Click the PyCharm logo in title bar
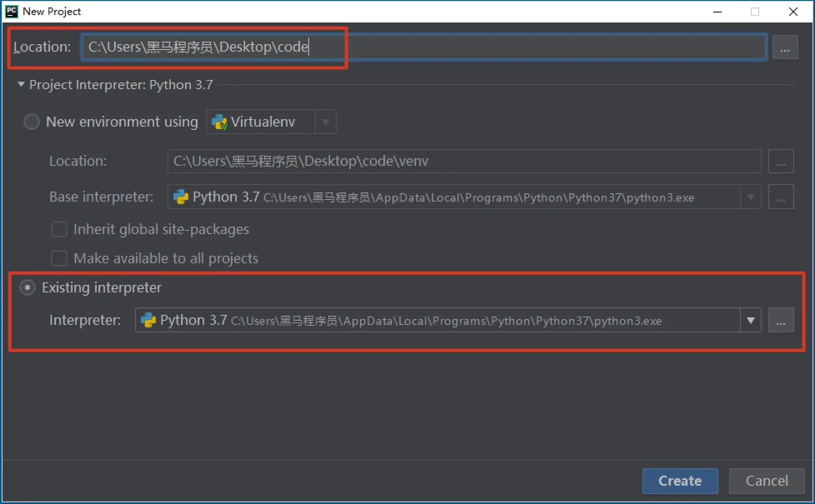The image size is (815, 504). coord(12,11)
